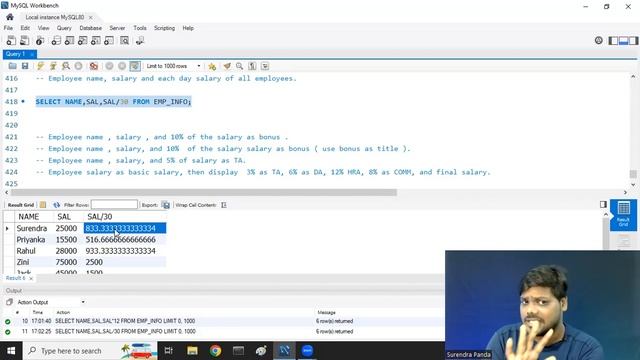Open the find magnifier in the editor toolbar
640x360 pixels.
(x=240, y=66)
